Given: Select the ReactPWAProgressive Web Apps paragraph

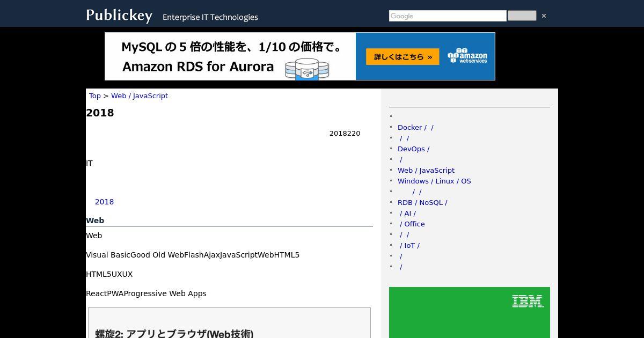Looking at the screenshot, I should (146, 293).
